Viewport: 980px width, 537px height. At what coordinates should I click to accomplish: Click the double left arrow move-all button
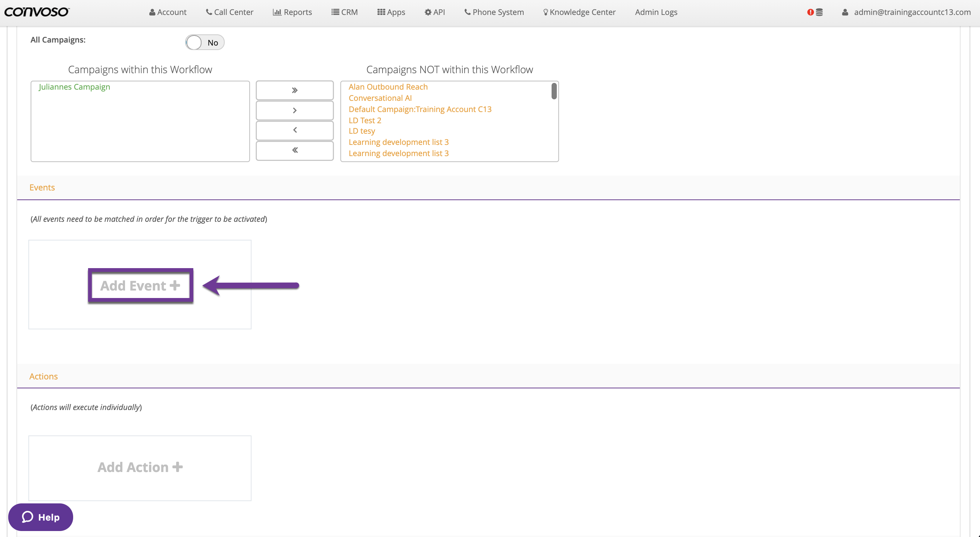tap(294, 150)
